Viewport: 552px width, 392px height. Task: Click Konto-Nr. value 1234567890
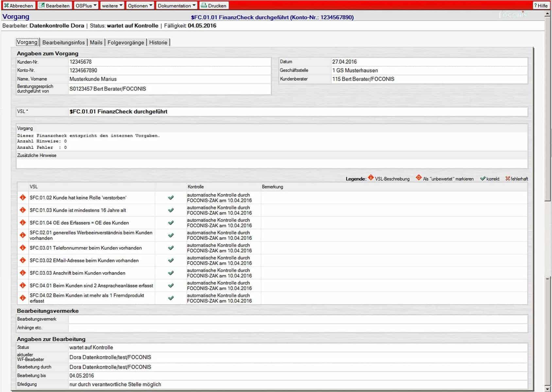coord(83,70)
